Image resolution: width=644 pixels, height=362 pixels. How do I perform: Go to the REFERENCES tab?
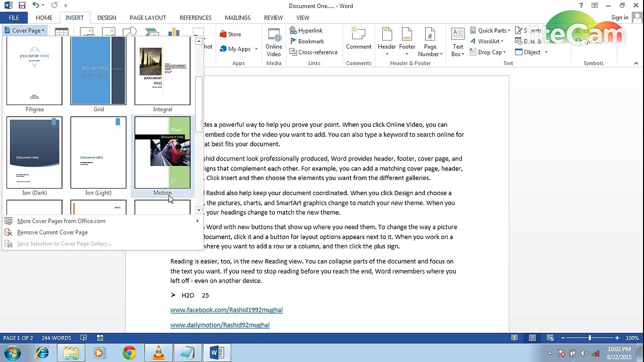tap(196, 18)
